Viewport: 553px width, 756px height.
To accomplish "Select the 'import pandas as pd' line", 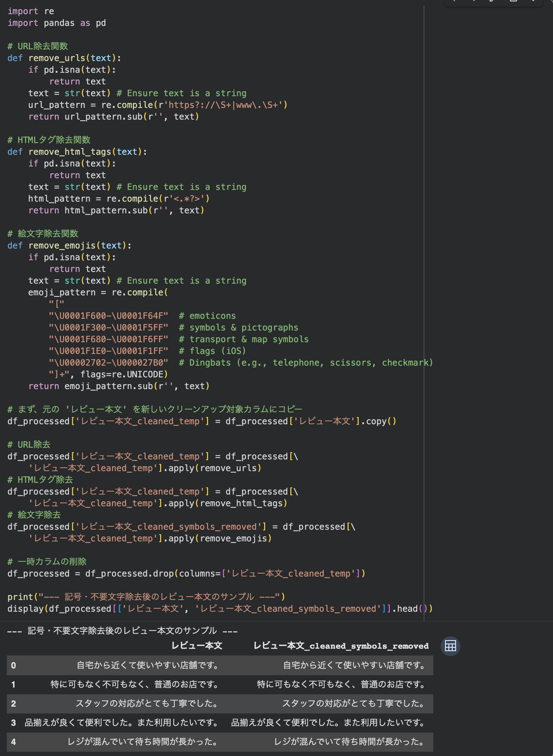I will [56, 23].
